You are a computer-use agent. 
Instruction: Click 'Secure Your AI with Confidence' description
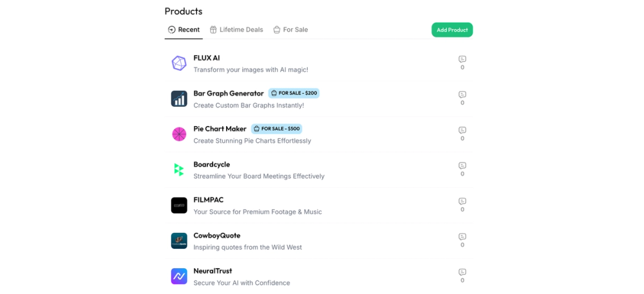(x=241, y=283)
